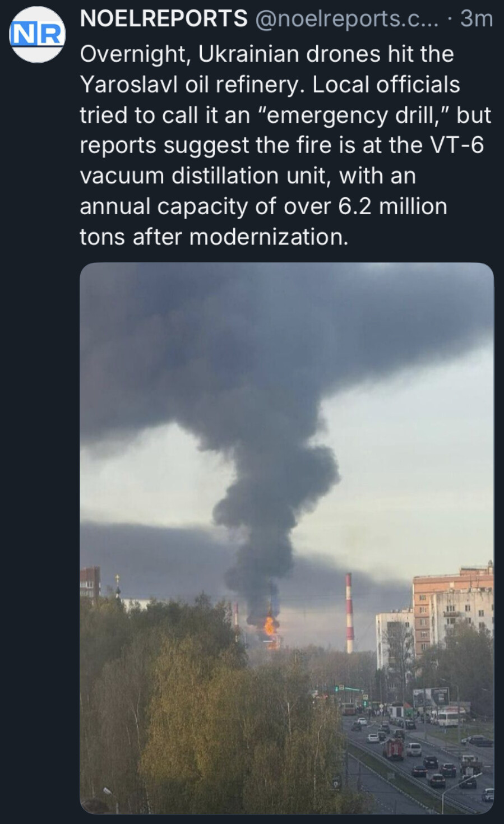Screen dimensions: 504x824
Task: Click the red fire truck on the road
Action: [x=393, y=748]
